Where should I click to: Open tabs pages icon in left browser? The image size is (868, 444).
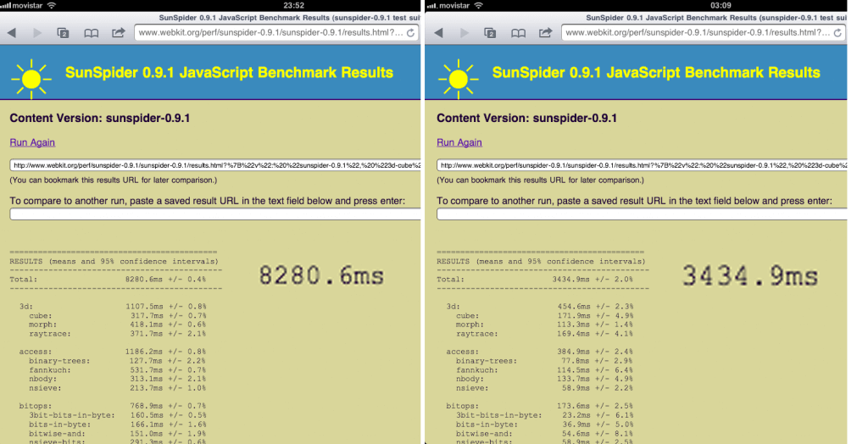click(x=63, y=33)
